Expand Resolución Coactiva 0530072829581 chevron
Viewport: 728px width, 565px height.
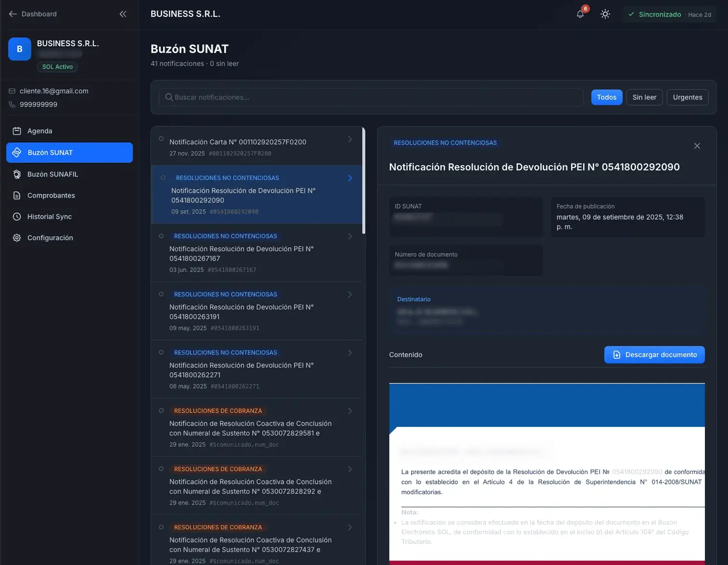coord(350,411)
